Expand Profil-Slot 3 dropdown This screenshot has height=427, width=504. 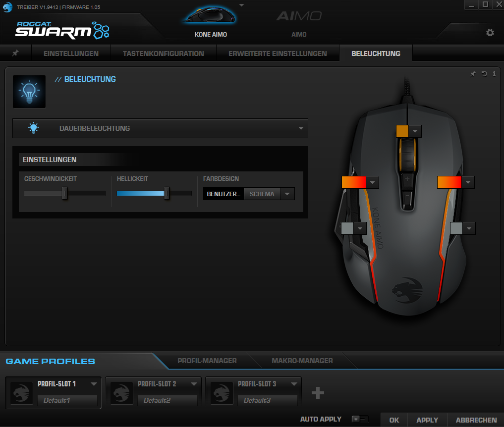[x=293, y=384]
